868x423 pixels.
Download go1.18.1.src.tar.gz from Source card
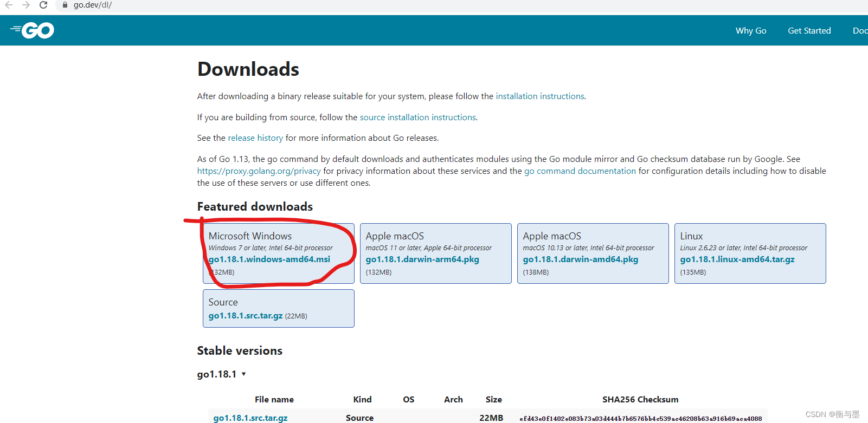246,316
